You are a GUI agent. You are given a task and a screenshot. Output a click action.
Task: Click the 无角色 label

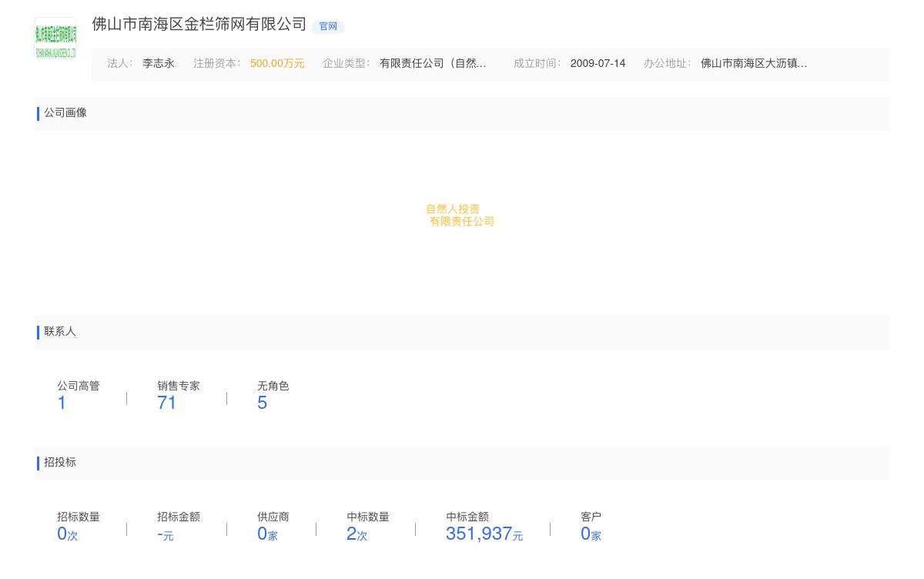tap(273, 387)
